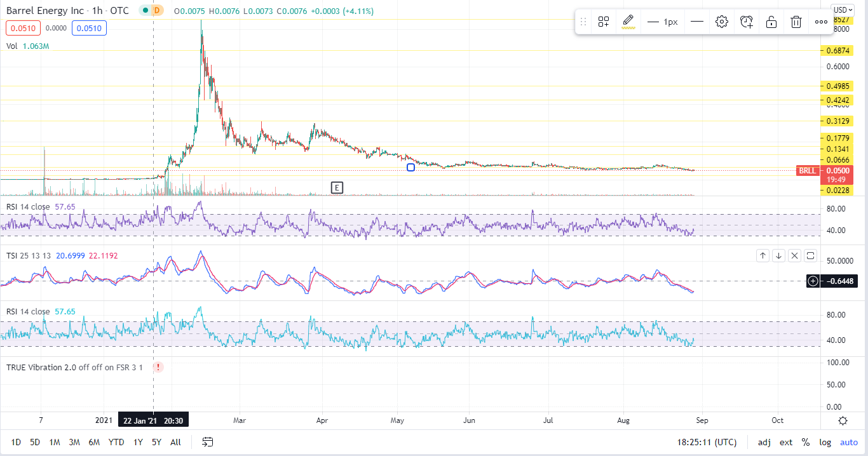Click the blue square drawing anchor on chart

click(x=410, y=167)
